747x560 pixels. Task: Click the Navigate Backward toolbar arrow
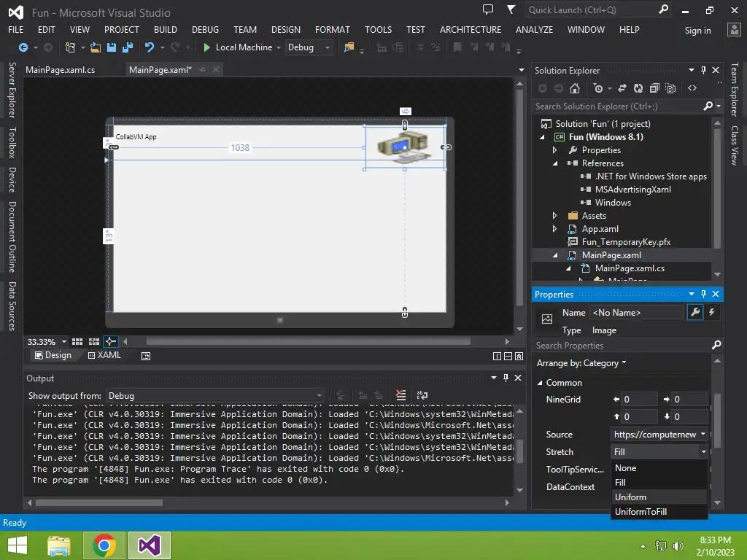coord(23,47)
